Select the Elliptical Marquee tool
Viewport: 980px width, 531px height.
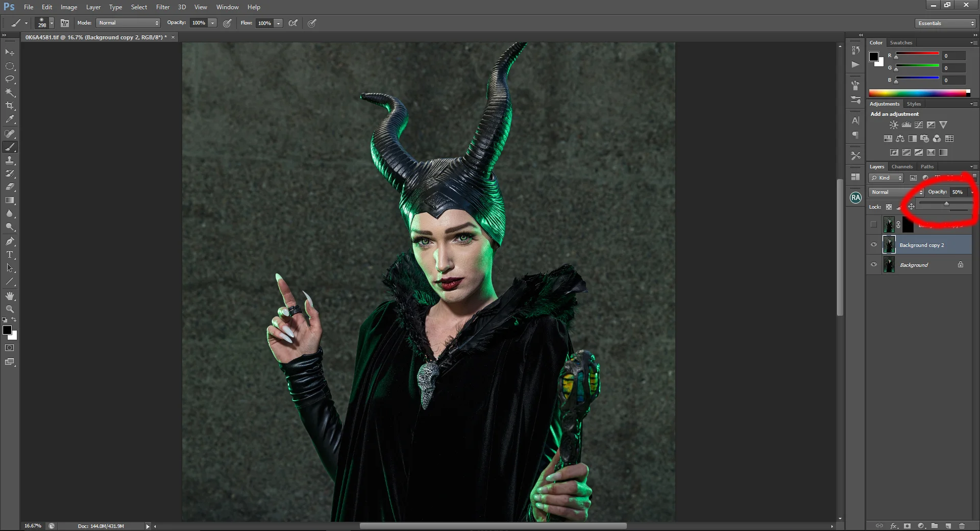tap(10, 66)
